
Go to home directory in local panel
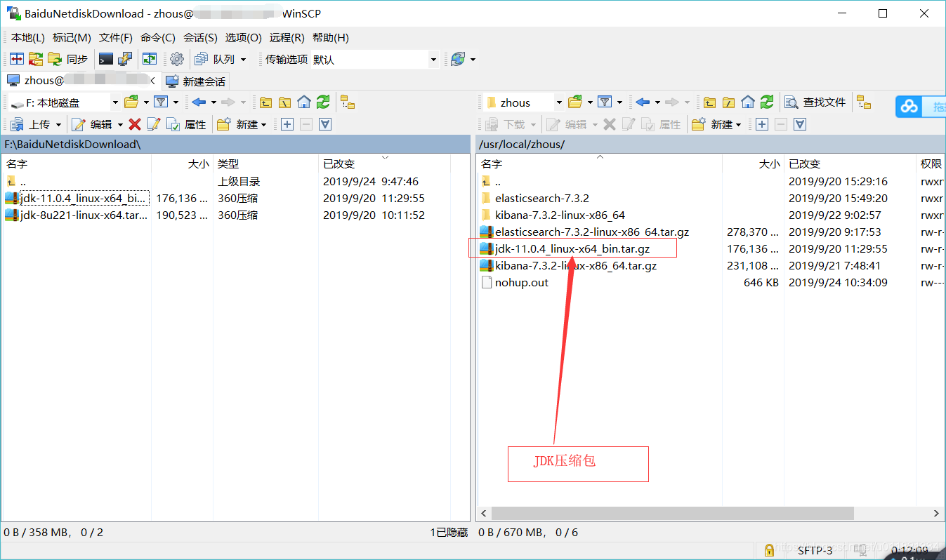303,102
